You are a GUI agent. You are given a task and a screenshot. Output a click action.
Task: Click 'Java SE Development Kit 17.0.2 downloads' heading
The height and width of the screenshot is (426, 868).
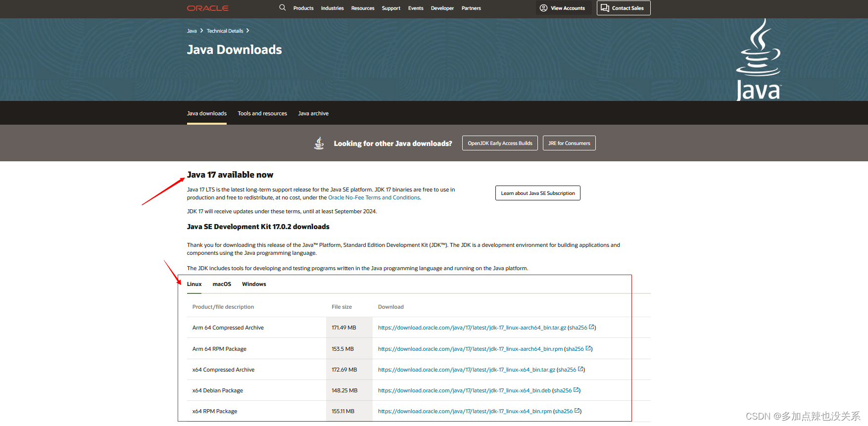coord(258,227)
